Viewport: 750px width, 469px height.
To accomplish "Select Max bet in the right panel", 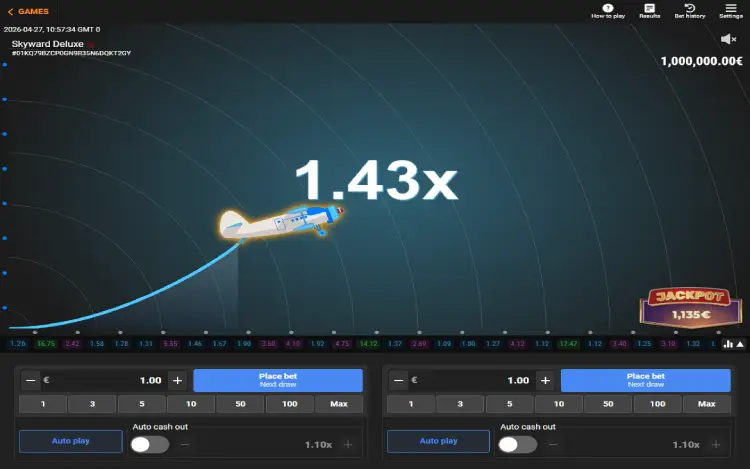I will click(x=706, y=404).
